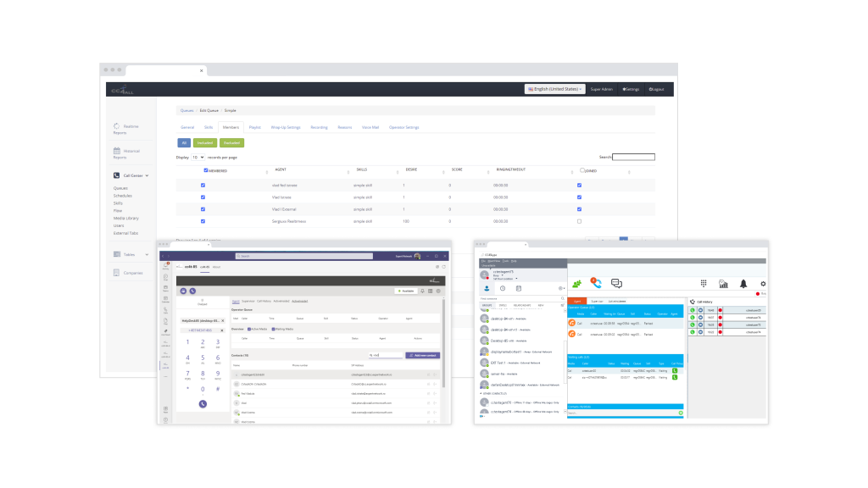This screenshot has width=868, height=488.
Task: Click the green call dial button under keypad
Action: click(203, 404)
